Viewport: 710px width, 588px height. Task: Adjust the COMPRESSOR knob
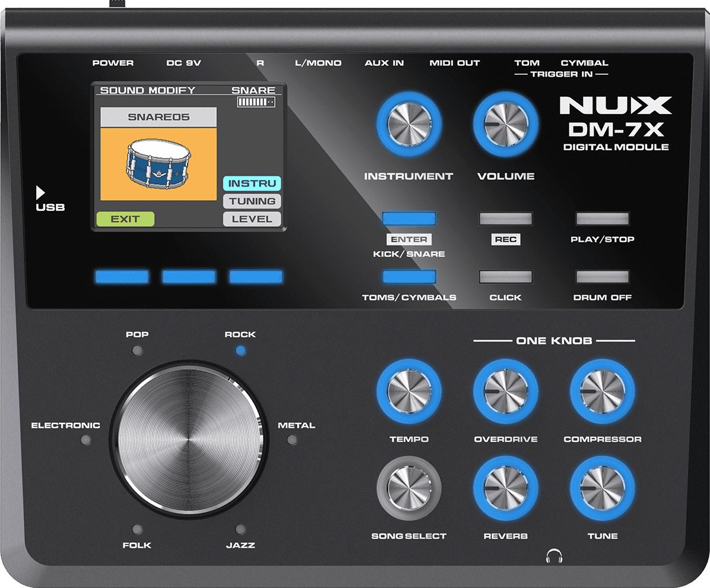tap(603, 392)
